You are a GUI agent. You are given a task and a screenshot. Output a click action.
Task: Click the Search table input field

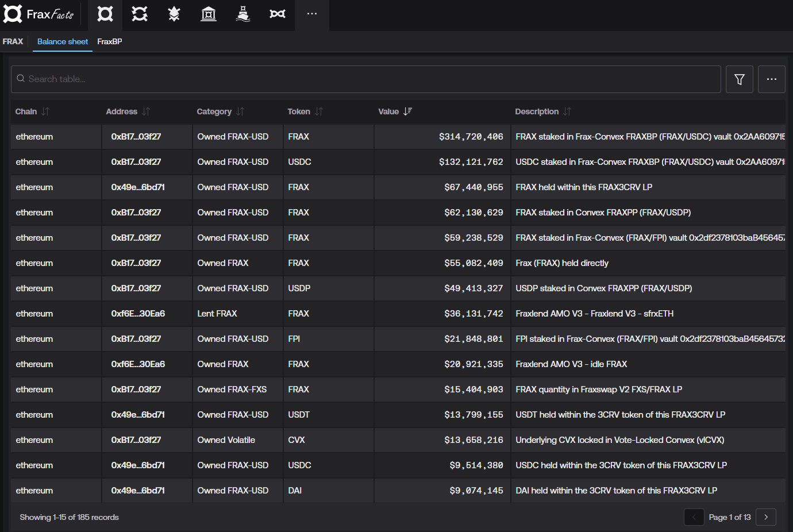(366, 79)
